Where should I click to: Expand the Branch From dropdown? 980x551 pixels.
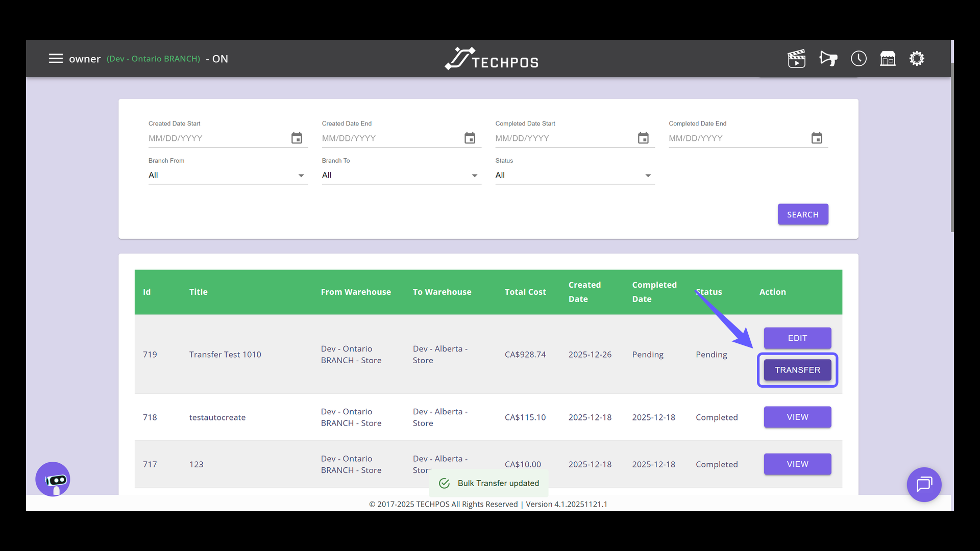228,176
